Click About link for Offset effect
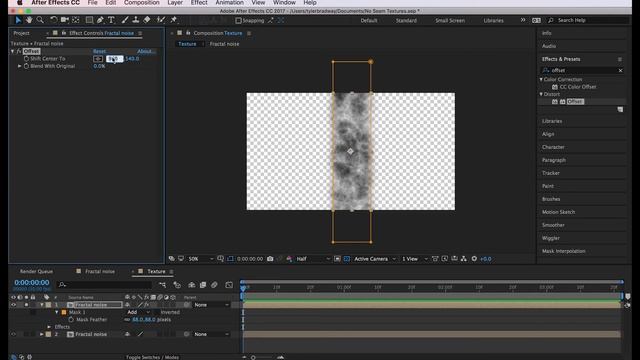 coord(146,51)
